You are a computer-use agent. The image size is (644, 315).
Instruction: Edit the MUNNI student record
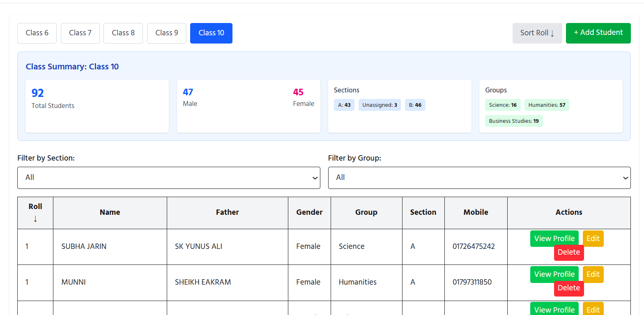593,274
